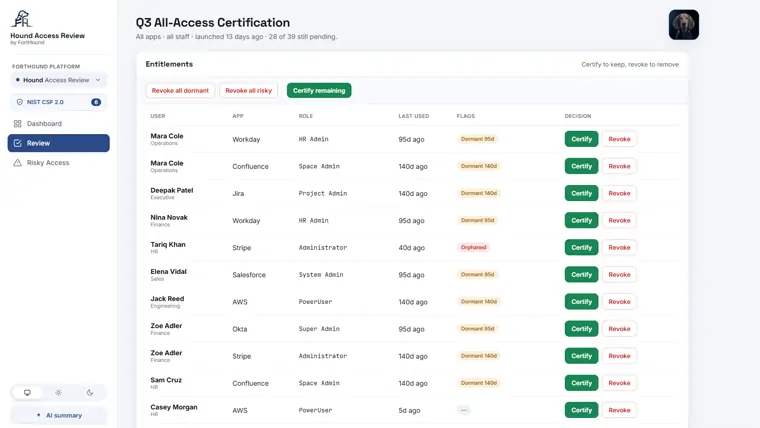Certify Jack Reed's AWS PowerUser access
The width and height of the screenshot is (760, 428).
[581, 302]
